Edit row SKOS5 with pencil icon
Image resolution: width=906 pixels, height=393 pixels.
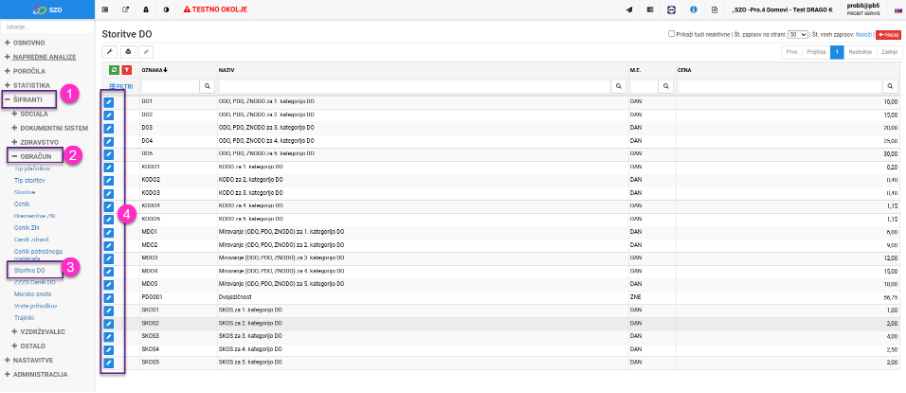[x=109, y=363]
